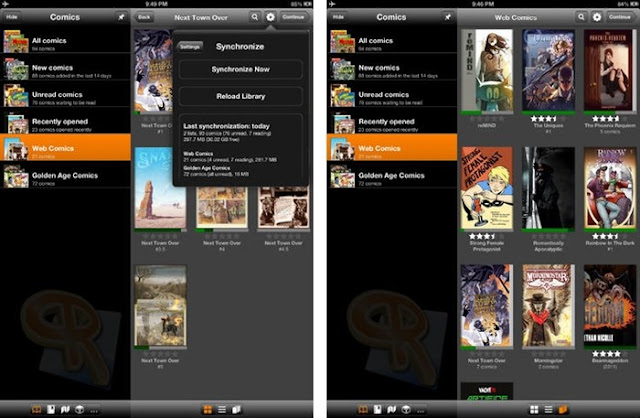
Task: Open Next Town Over #4 cover
Action: (x=222, y=208)
